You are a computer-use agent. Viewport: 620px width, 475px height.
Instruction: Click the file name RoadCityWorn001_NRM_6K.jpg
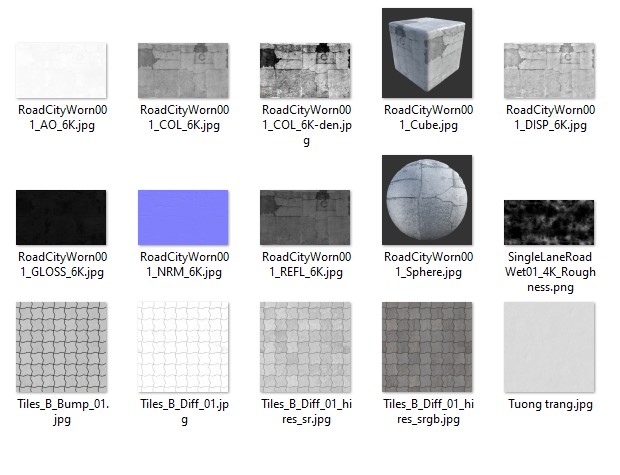pyautogui.click(x=184, y=265)
